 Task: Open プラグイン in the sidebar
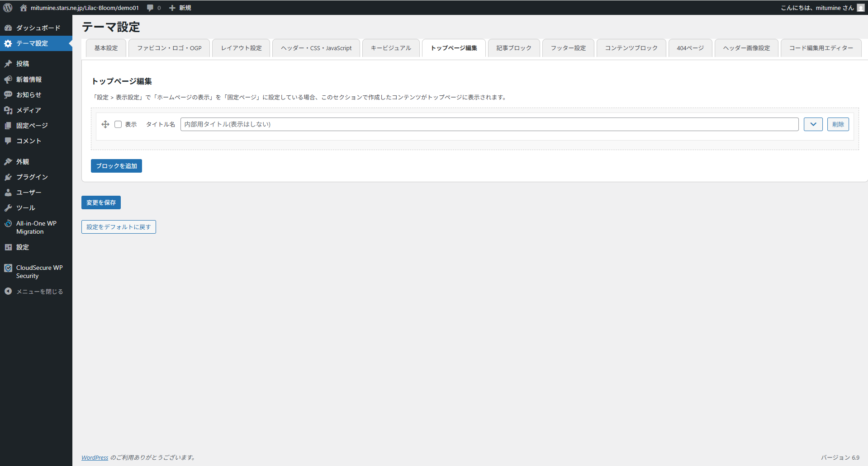pos(32,177)
